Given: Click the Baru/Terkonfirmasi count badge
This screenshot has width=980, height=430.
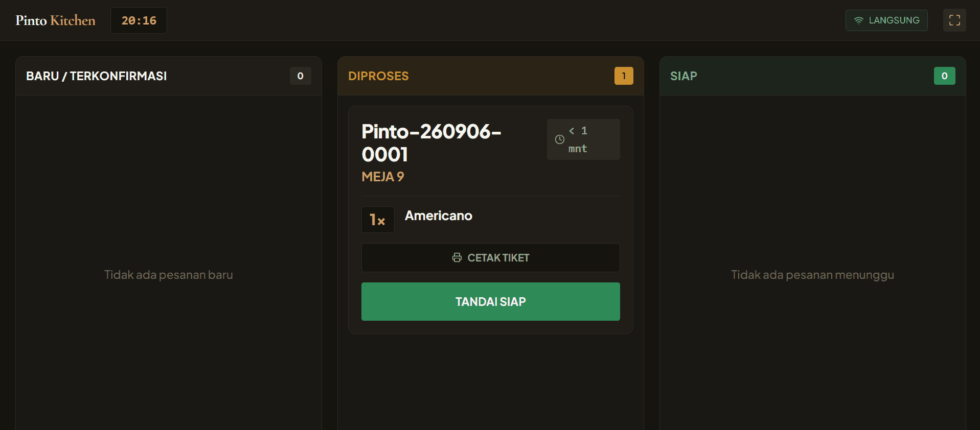Looking at the screenshot, I should pos(301,76).
